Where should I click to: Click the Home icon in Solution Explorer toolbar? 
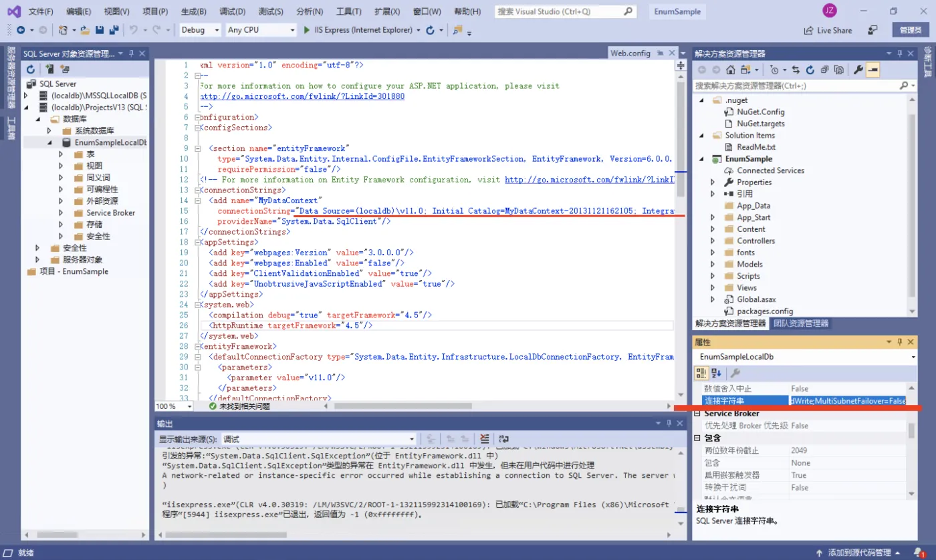coord(731,69)
